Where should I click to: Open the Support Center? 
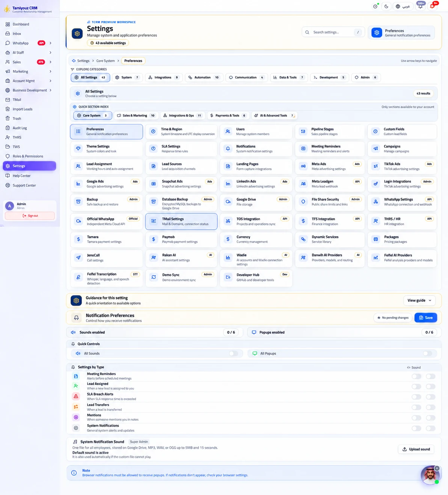click(x=24, y=185)
